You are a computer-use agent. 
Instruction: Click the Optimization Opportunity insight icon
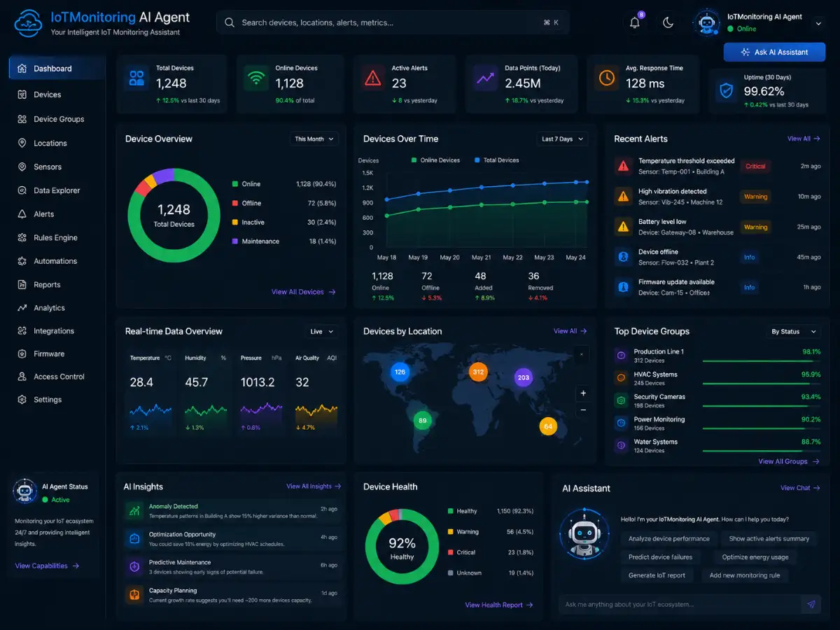[134, 538]
